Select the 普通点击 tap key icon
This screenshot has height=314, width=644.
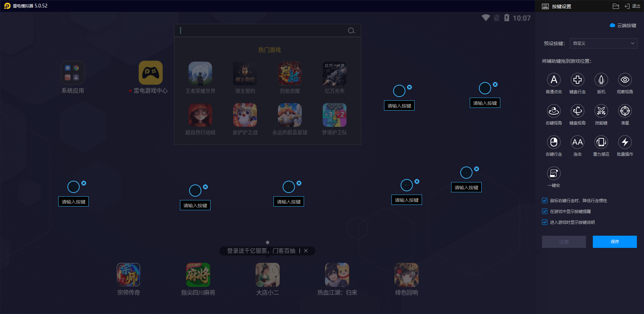pyautogui.click(x=554, y=80)
